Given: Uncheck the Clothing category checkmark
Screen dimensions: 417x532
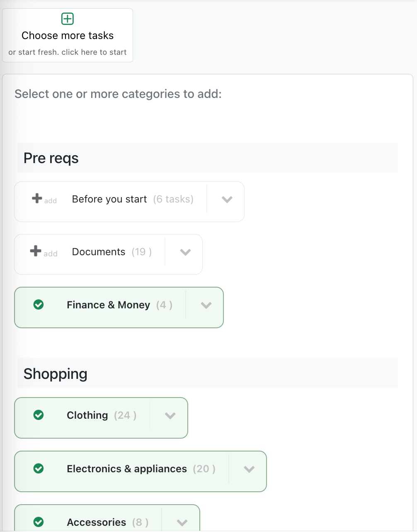Looking at the screenshot, I should pyautogui.click(x=39, y=415).
